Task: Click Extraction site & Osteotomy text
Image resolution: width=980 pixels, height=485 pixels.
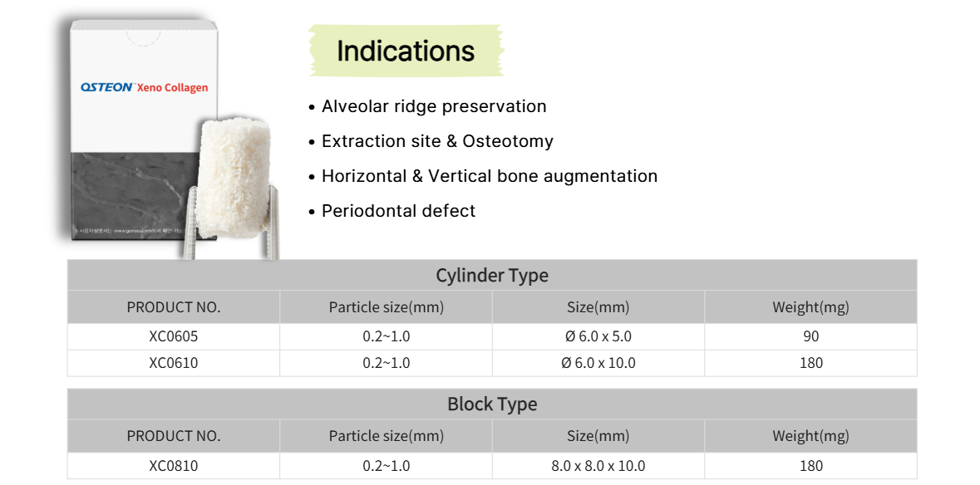Action: [437, 141]
